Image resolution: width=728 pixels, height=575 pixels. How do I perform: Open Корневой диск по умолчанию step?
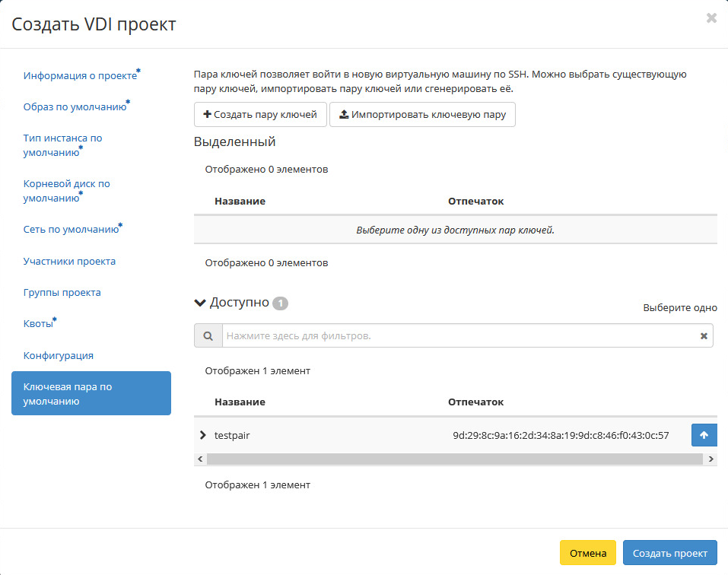click(66, 190)
